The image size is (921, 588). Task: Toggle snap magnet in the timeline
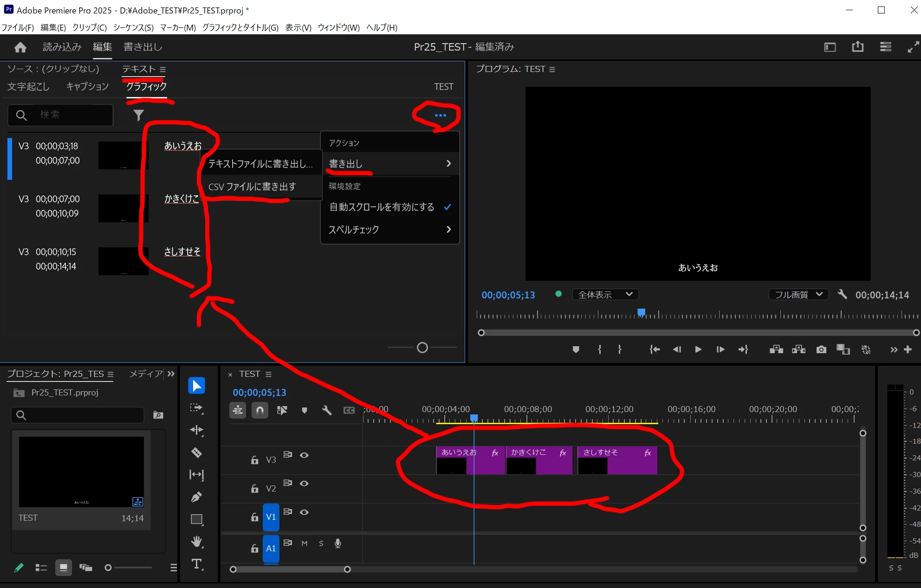260,410
